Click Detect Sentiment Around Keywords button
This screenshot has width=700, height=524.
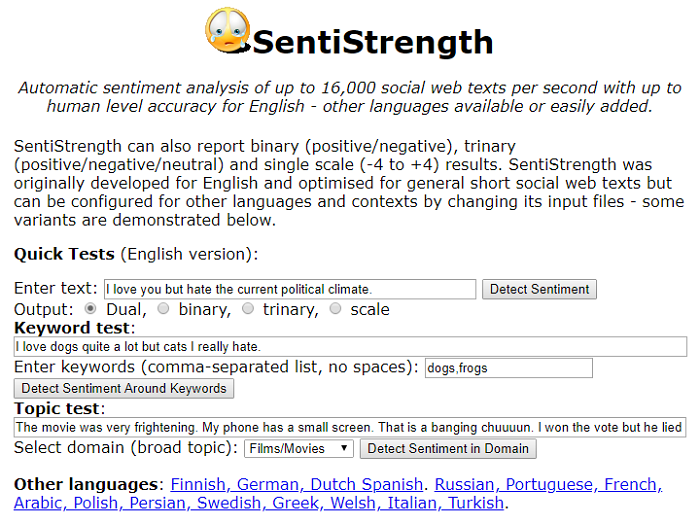pyautogui.click(x=124, y=388)
